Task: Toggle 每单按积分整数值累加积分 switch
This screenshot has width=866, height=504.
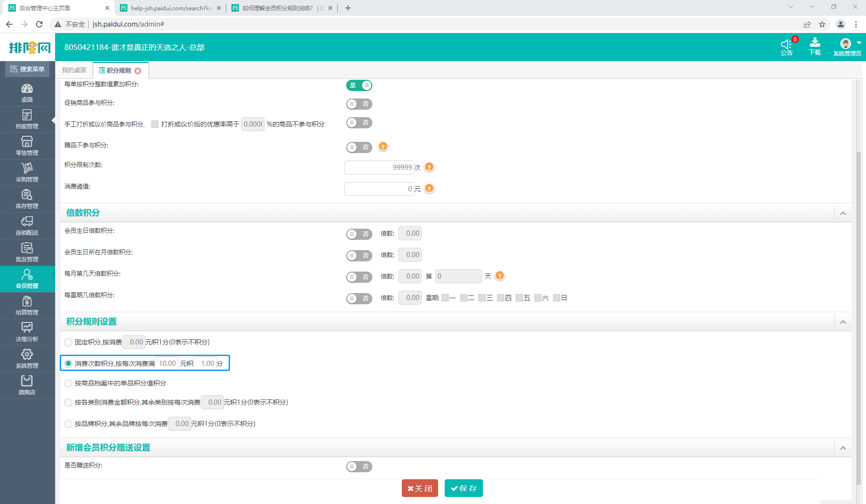Action: coord(359,85)
